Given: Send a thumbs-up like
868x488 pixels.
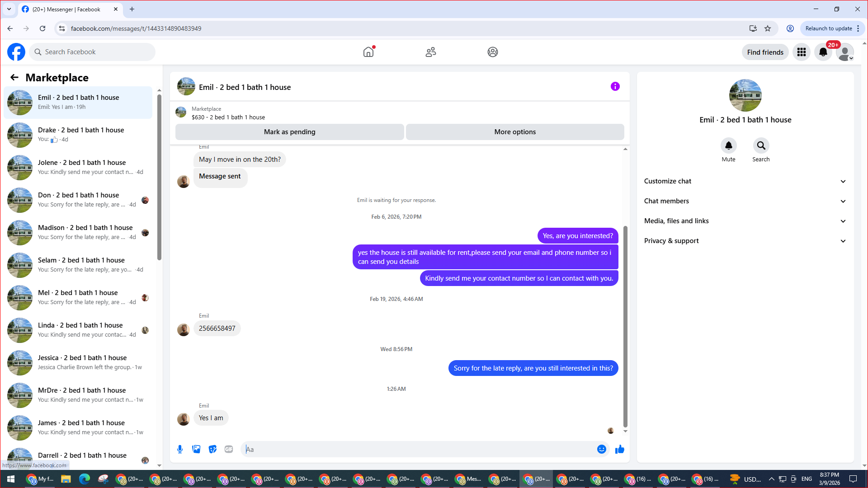Looking at the screenshot, I should coord(619,449).
